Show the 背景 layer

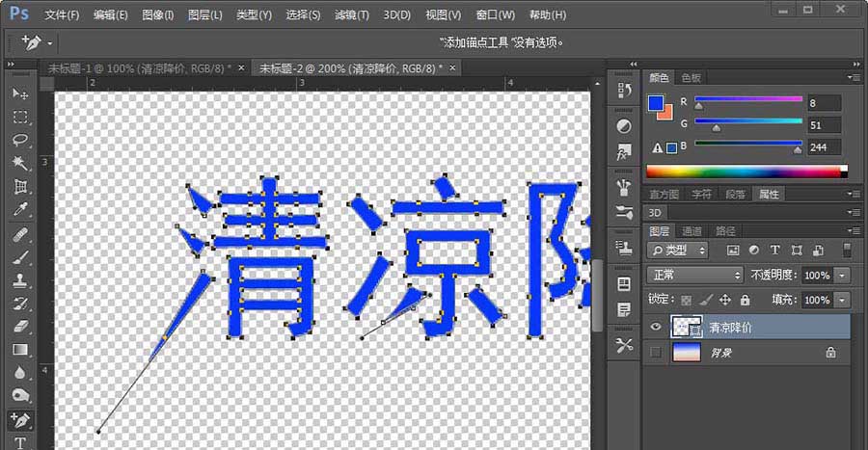point(656,354)
